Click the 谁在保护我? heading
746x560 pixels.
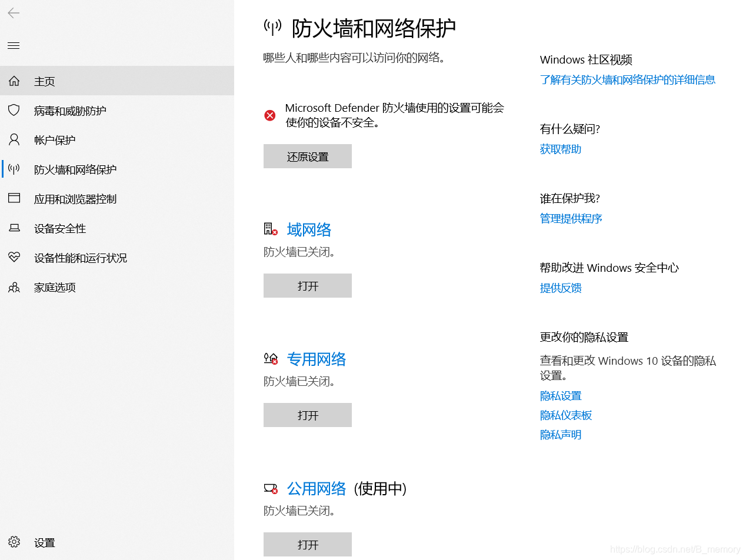[x=570, y=198]
